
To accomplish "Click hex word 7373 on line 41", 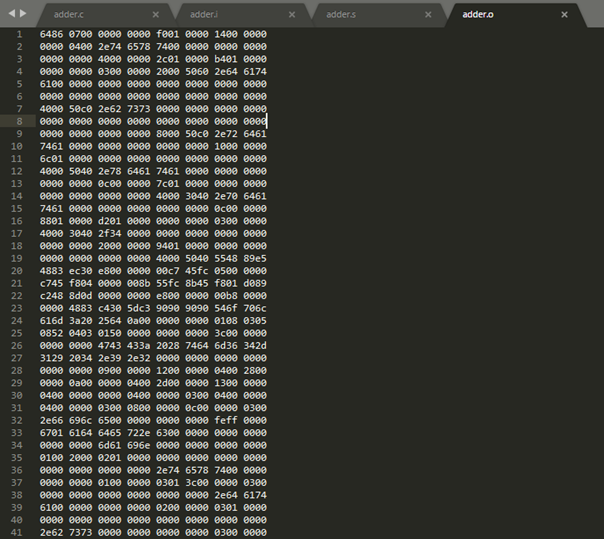I will point(81,532).
